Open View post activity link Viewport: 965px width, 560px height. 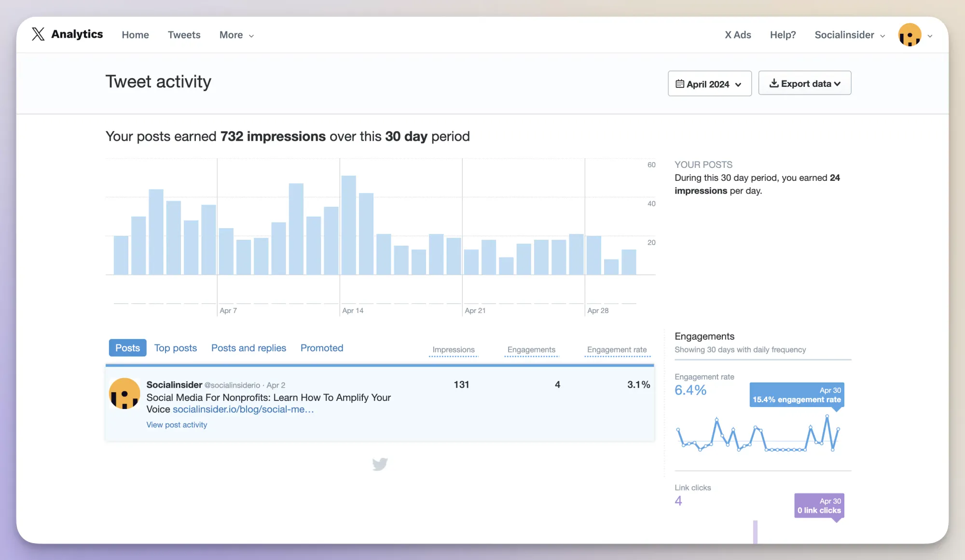coord(177,425)
